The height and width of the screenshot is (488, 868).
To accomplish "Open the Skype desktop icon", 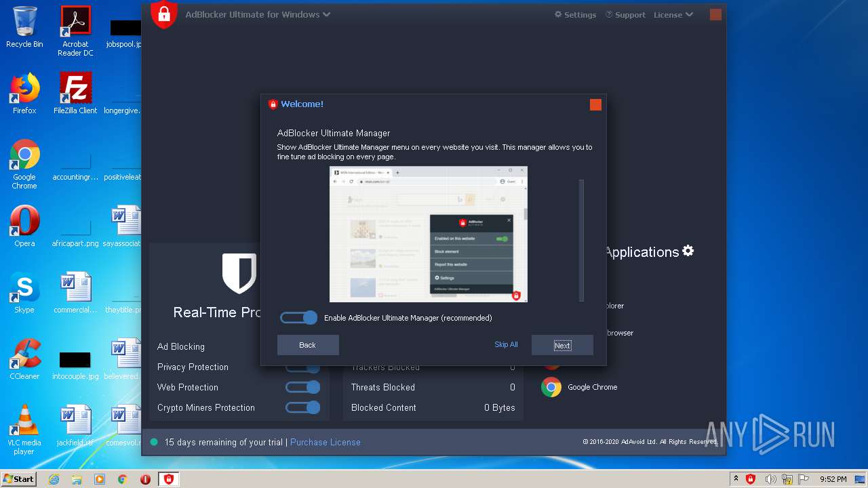I will (24, 293).
